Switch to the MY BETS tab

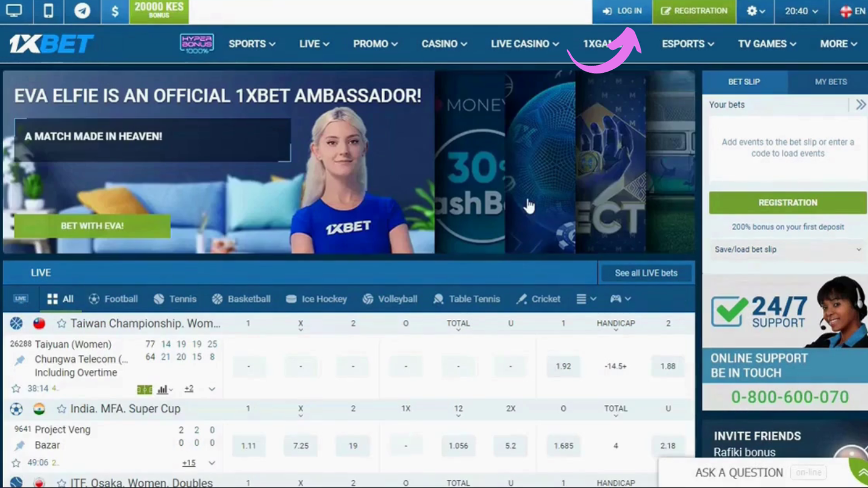(831, 82)
